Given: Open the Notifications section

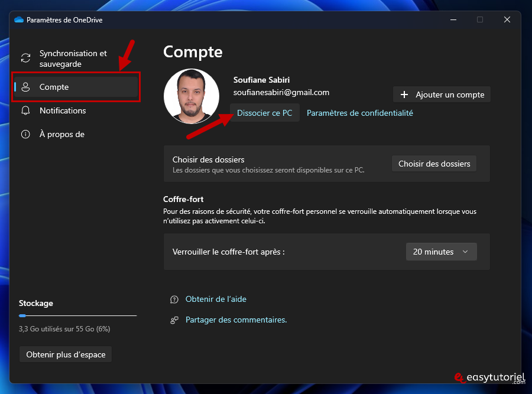Looking at the screenshot, I should click(76, 110).
